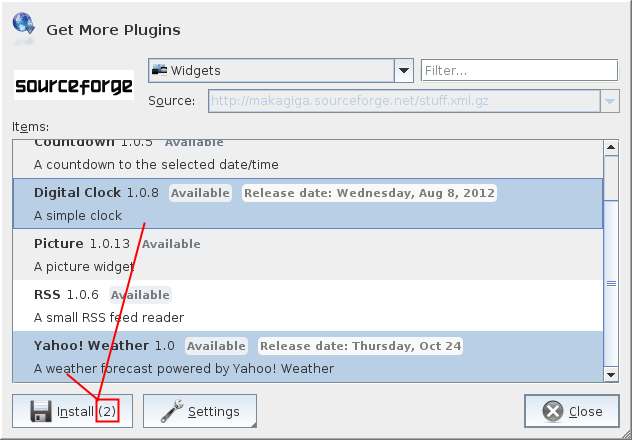Click the X icon on Close

coord(553,411)
